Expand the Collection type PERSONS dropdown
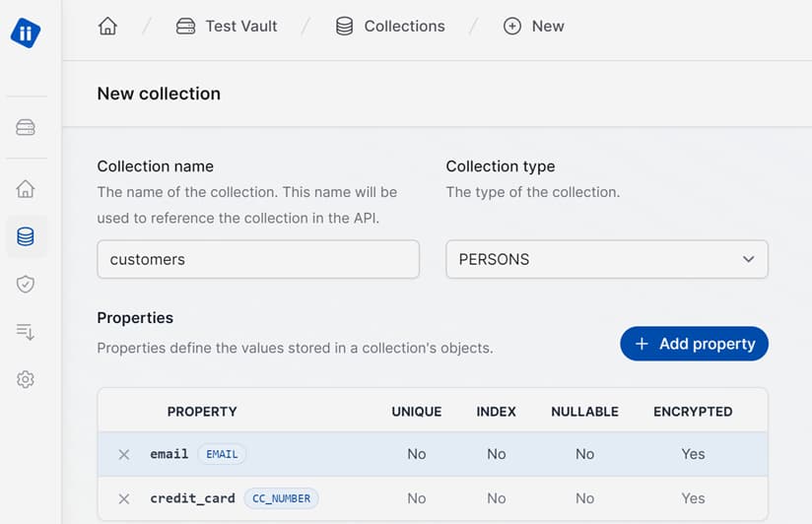Viewport: 812px width, 524px height. [x=606, y=259]
